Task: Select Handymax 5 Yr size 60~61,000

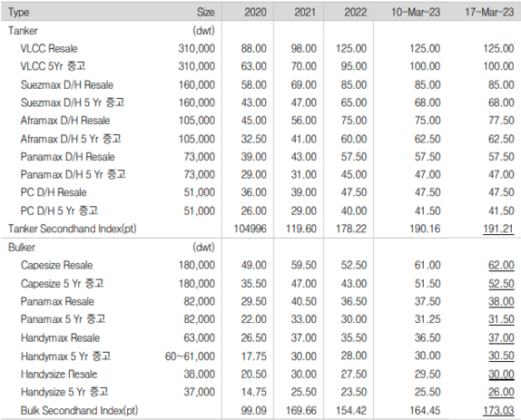Action: 190,357
